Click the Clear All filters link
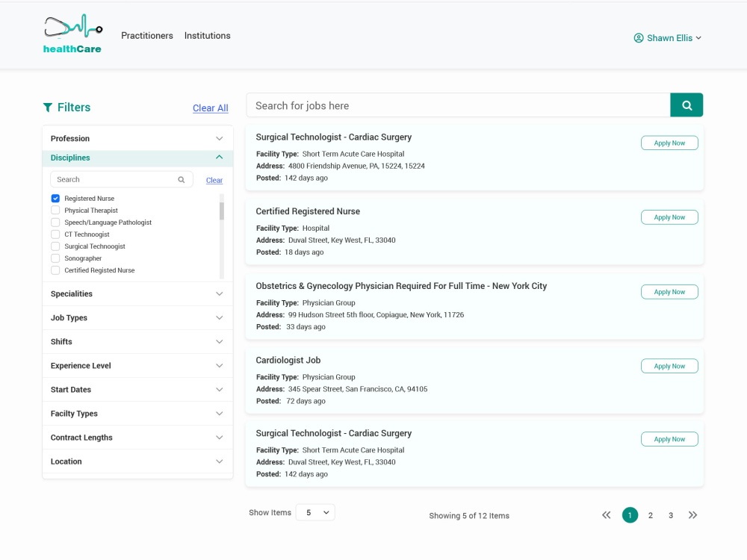The image size is (747, 560). (210, 108)
